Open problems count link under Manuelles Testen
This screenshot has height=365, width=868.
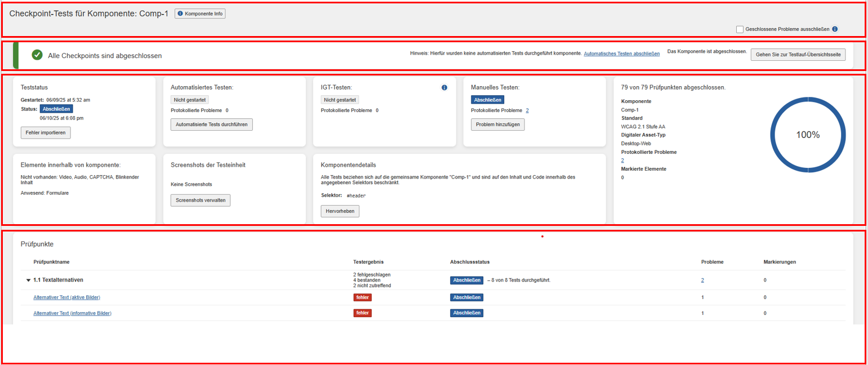point(527,110)
